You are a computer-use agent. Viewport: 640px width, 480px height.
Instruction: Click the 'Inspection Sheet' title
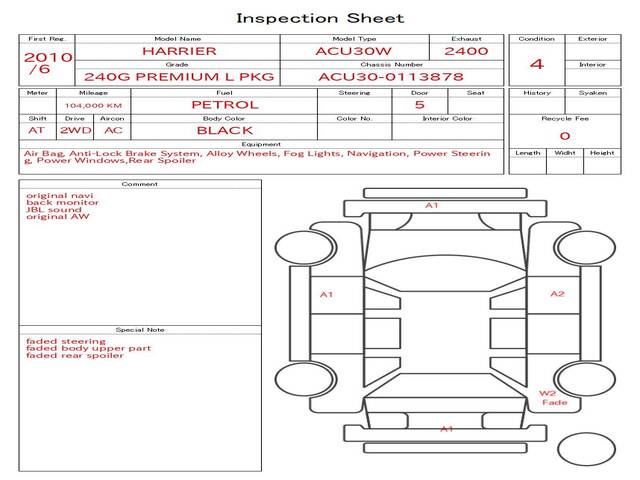click(320, 18)
